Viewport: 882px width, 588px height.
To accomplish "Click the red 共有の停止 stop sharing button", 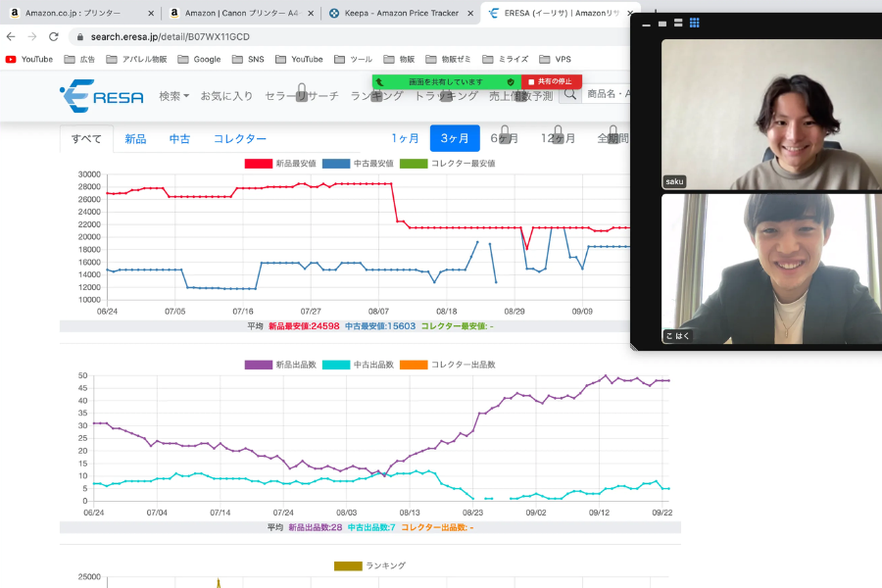I will 551,81.
